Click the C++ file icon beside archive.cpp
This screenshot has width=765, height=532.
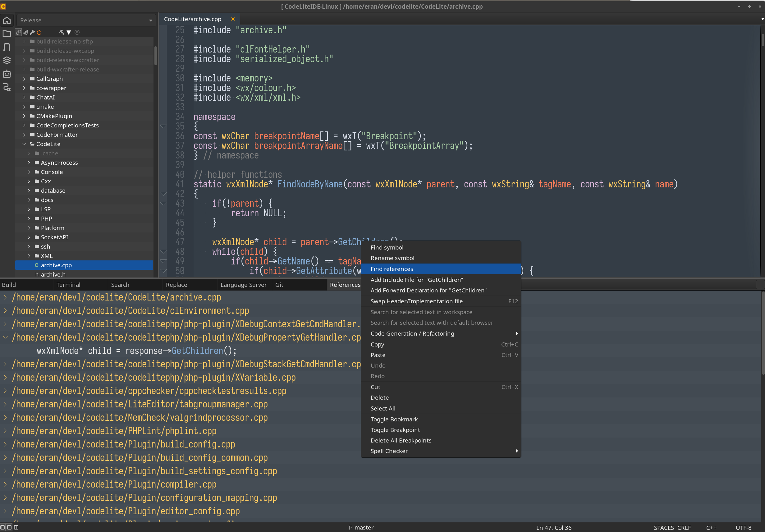(x=37, y=265)
